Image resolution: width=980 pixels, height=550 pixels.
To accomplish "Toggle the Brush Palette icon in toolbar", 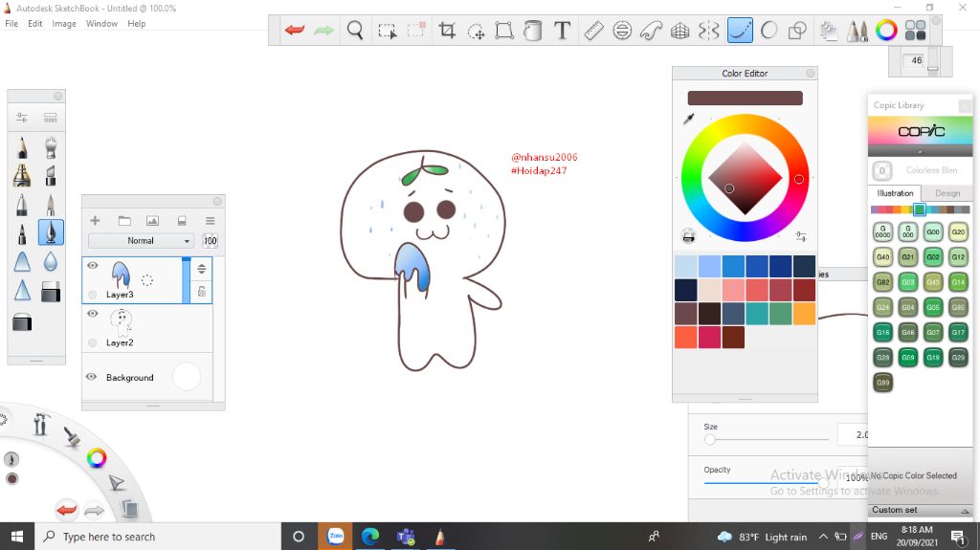I will pos(857,30).
